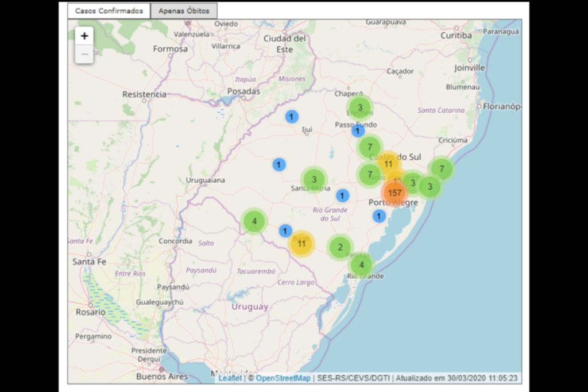Select the green 3 marker on the coast

point(430,186)
